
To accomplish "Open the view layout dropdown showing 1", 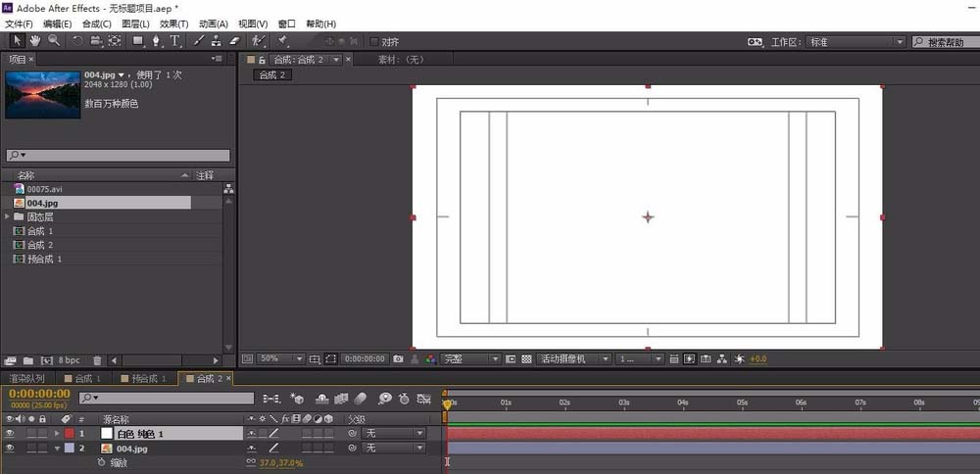I will tap(639, 359).
